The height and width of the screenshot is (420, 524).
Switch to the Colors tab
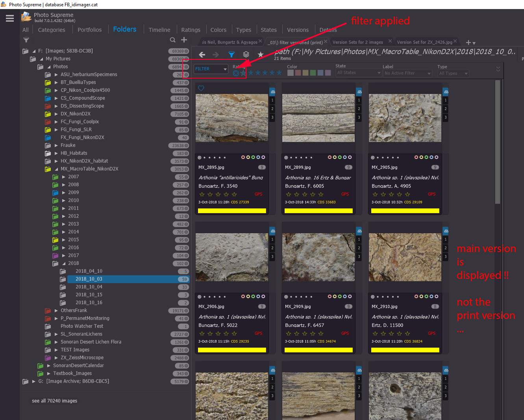coord(218,30)
